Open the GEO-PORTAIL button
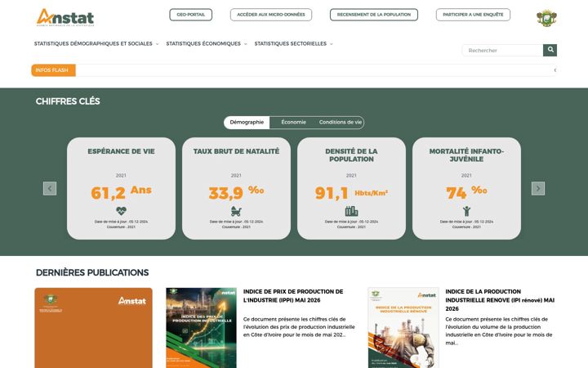Screen dimensions: 588x368 (191, 15)
